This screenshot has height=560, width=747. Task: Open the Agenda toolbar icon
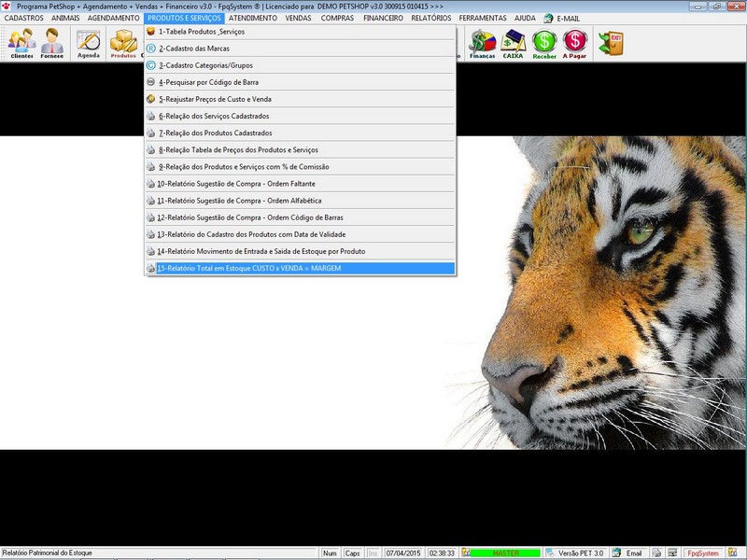[89, 43]
